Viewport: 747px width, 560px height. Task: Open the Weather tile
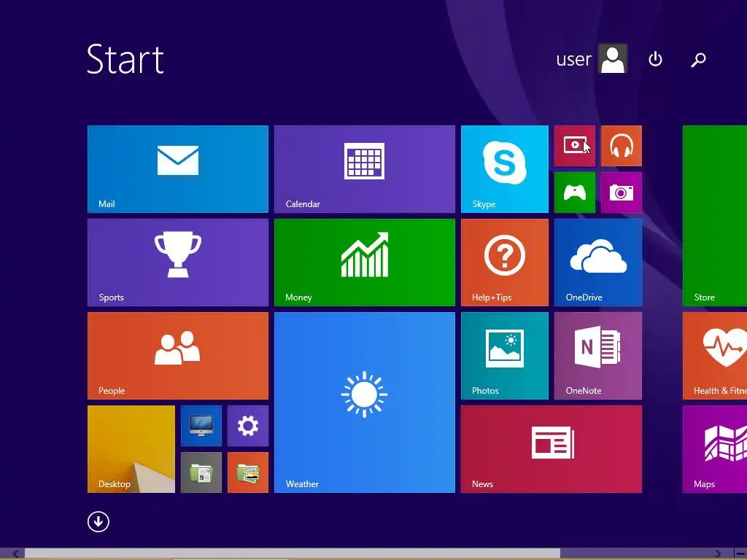(x=365, y=402)
